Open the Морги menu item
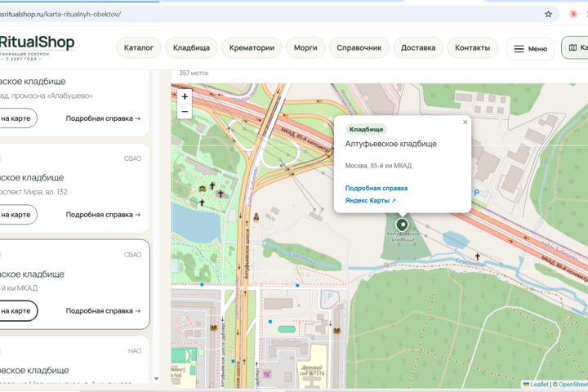Screen dimensions: 588x392 point(305,47)
